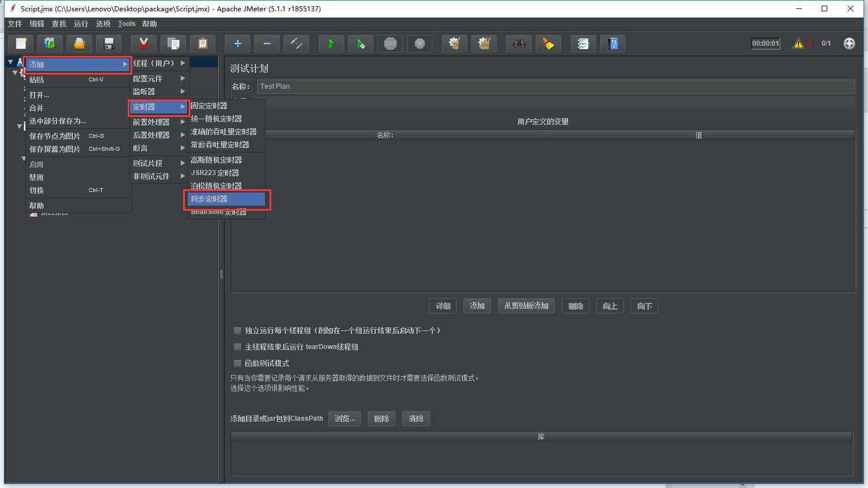Expand the 监听器 submenu

159,91
